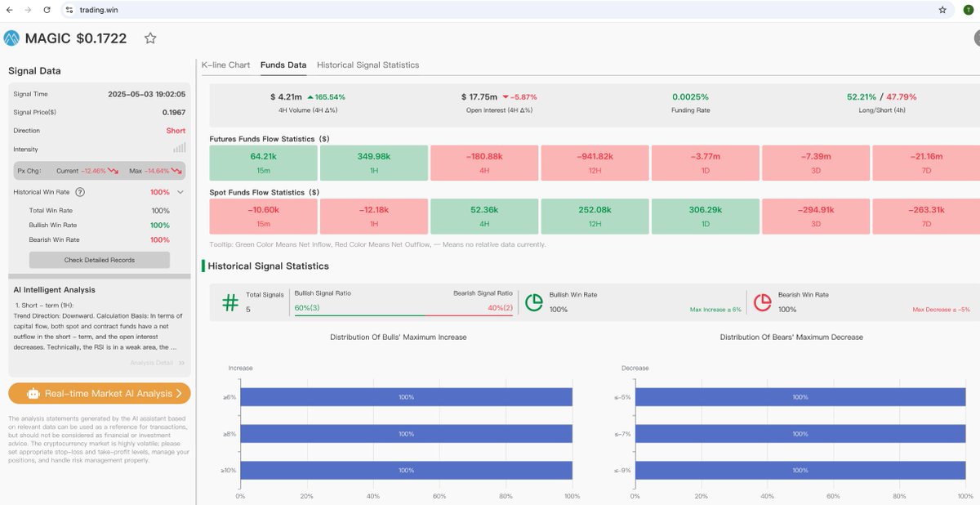Select the 7D spot flow cell -263.31k

click(x=926, y=217)
